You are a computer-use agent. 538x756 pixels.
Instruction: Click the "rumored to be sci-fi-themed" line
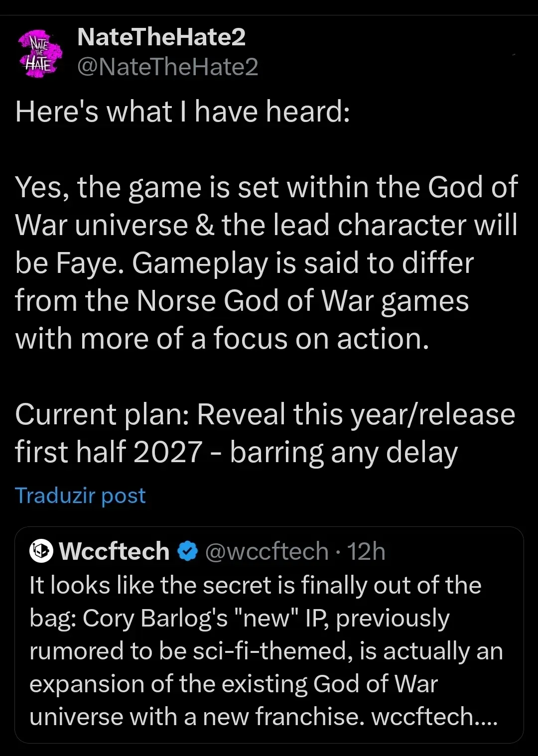(266, 651)
